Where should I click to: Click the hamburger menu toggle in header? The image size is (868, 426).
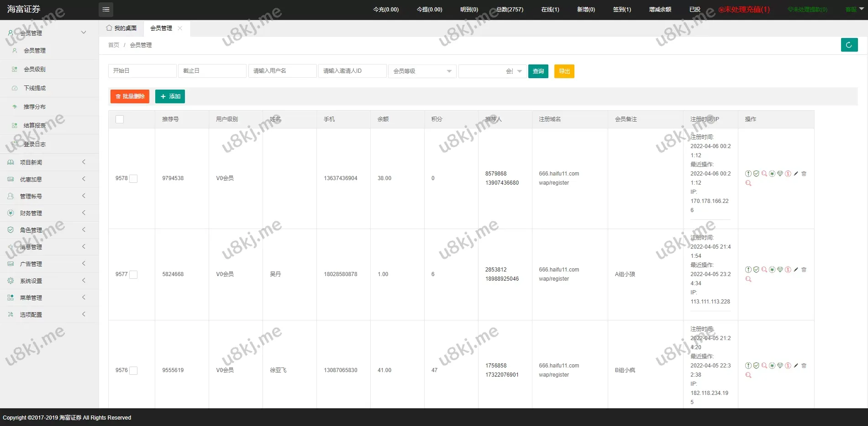pyautogui.click(x=106, y=10)
